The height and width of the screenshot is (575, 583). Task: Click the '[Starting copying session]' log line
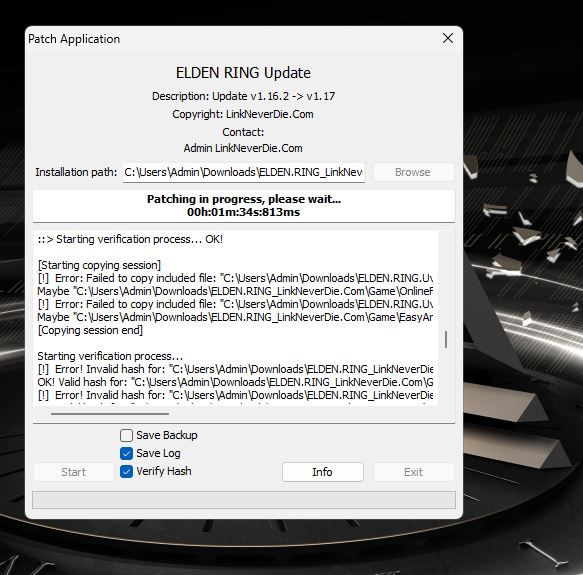(99, 265)
